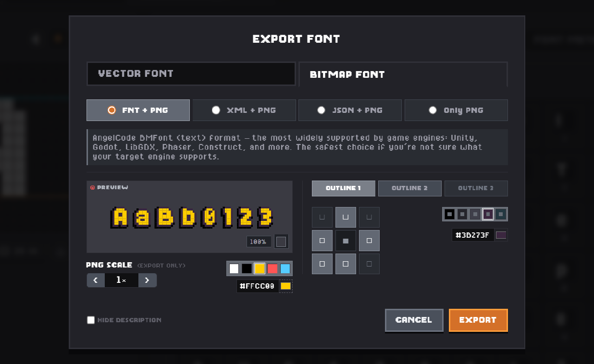The image size is (594, 364).
Task: Open the Outline 3 tab
Action: (476, 188)
